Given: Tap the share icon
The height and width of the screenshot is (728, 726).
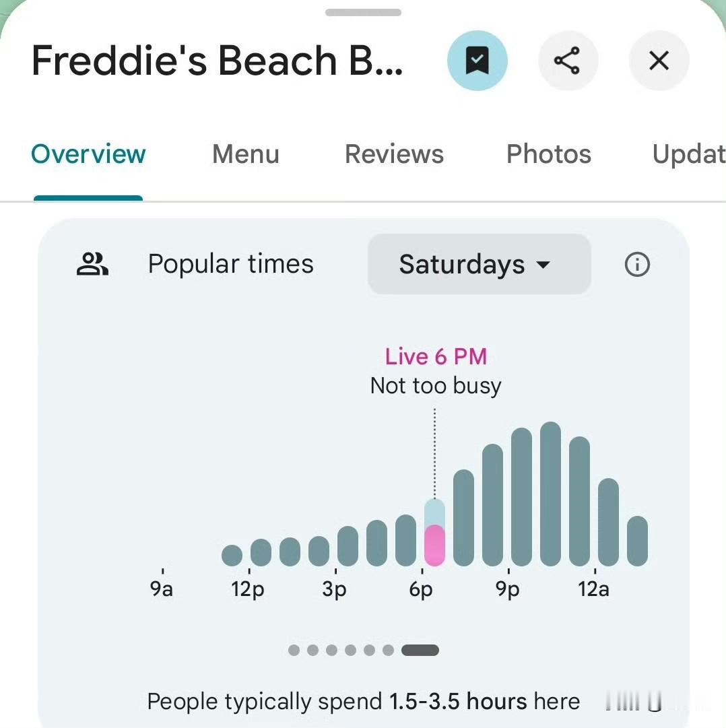Looking at the screenshot, I should (x=567, y=61).
